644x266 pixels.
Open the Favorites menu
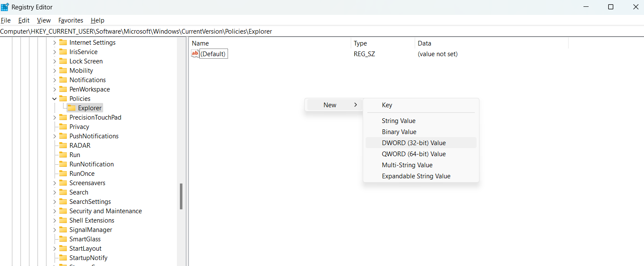pos(71,20)
